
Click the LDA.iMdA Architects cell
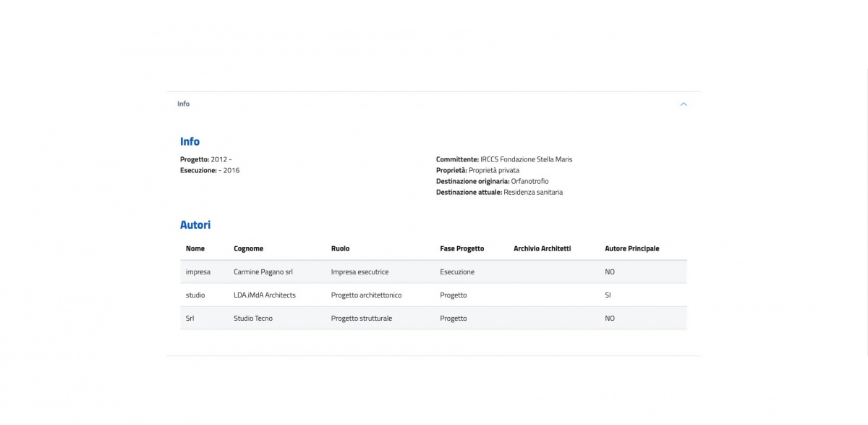[265, 295]
